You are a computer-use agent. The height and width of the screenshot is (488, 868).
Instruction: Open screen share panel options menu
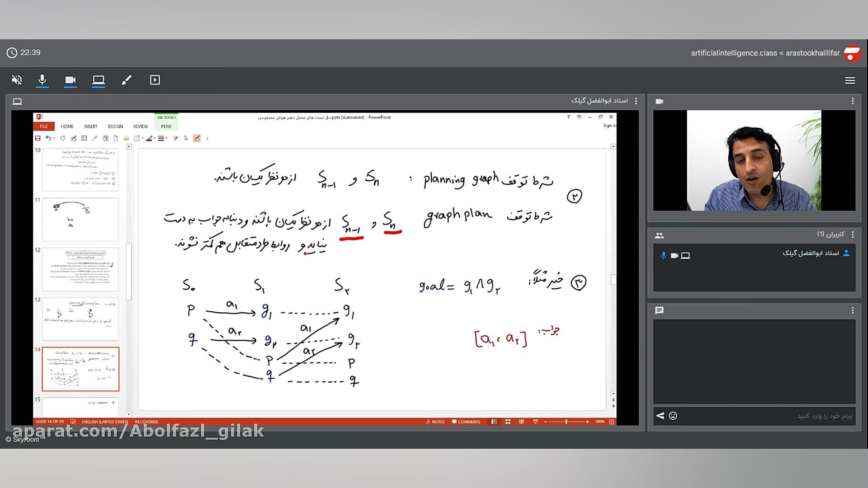coord(636,101)
